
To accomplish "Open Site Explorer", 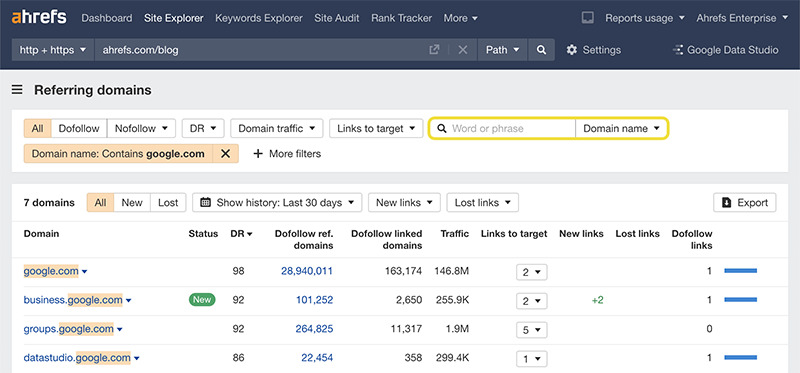I will tap(173, 18).
